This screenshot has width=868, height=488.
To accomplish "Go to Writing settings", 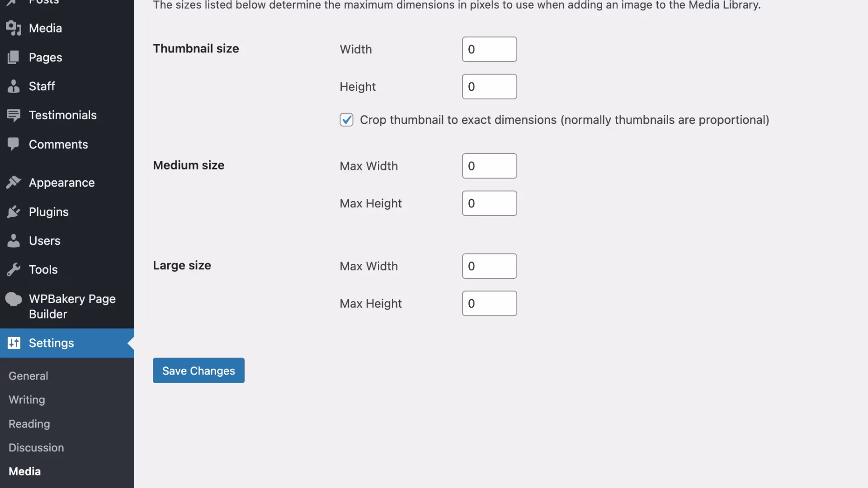I will click(27, 400).
